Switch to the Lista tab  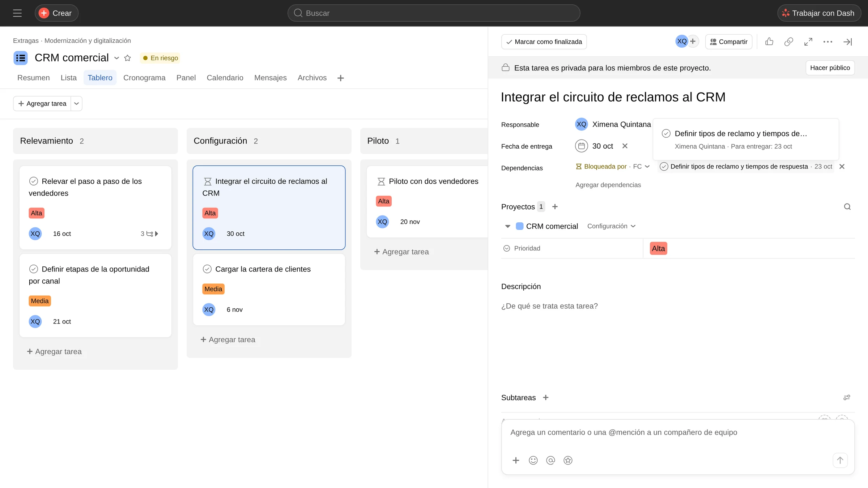point(68,78)
